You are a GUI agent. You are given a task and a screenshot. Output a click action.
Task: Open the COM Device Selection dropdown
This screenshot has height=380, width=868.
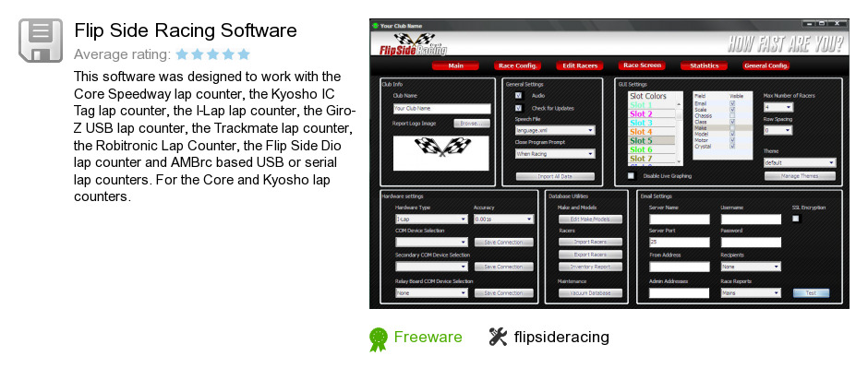pos(431,243)
